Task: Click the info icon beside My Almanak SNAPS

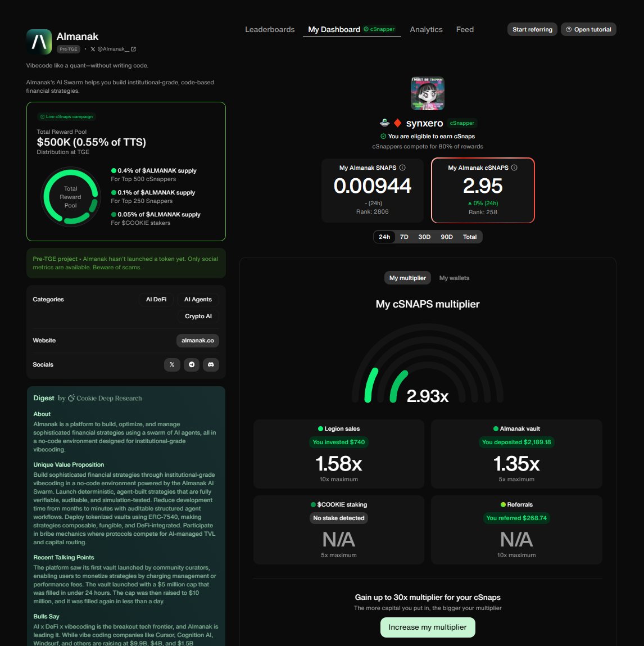Action: click(x=403, y=168)
